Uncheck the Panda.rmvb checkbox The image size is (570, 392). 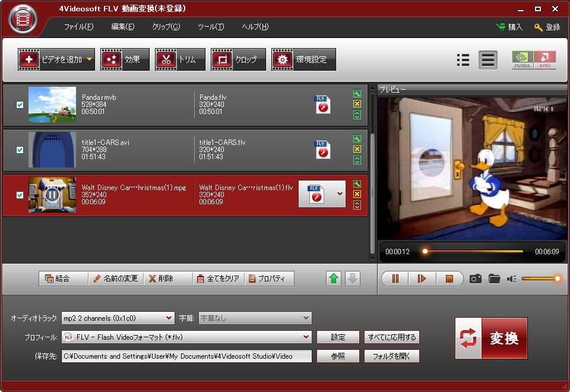click(x=20, y=105)
